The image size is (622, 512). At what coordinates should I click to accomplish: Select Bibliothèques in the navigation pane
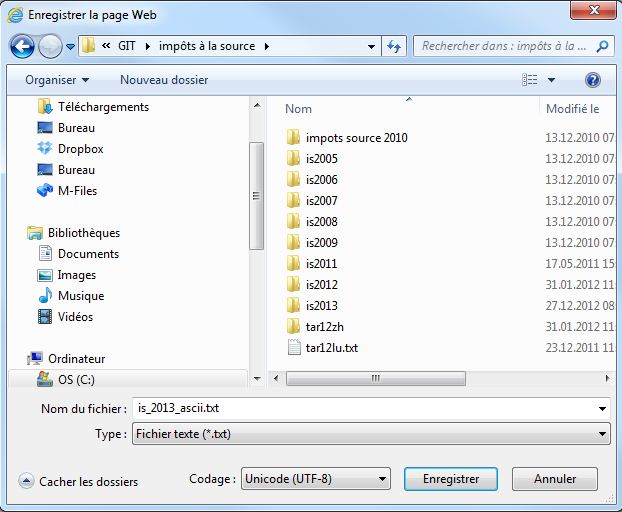click(x=84, y=233)
